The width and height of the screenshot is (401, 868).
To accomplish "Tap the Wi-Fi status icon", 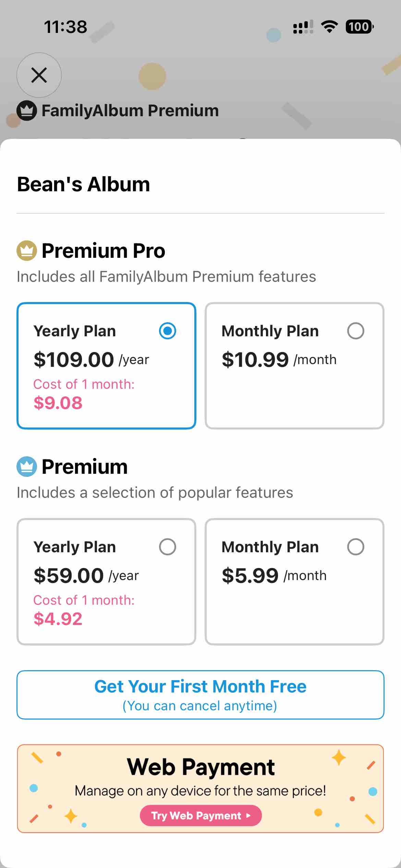I will coord(329,27).
